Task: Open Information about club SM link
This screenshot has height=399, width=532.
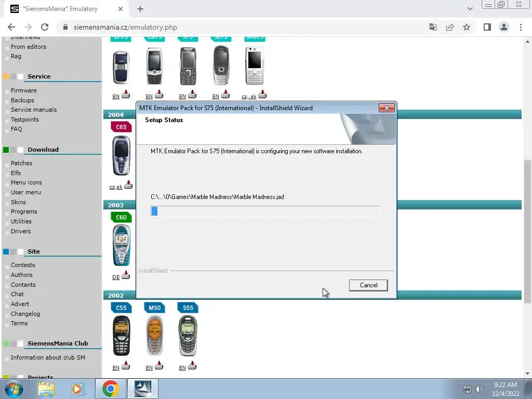Action: [48, 357]
